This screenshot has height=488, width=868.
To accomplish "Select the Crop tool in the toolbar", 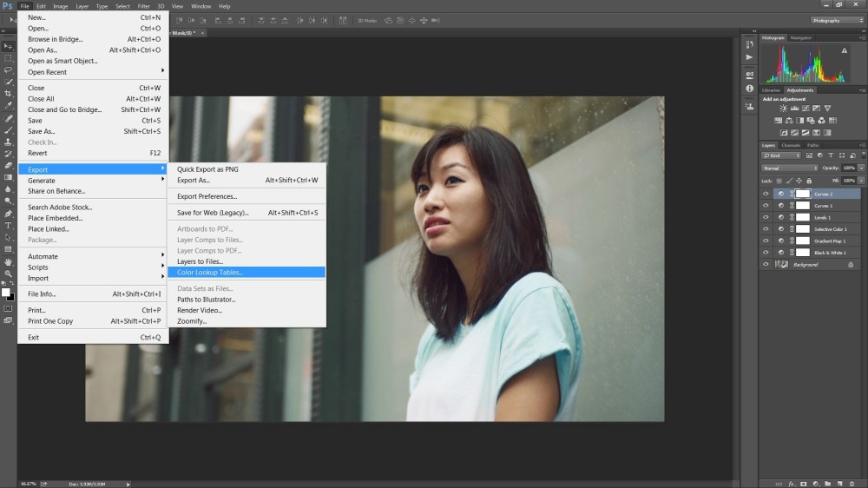I will 8,94.
